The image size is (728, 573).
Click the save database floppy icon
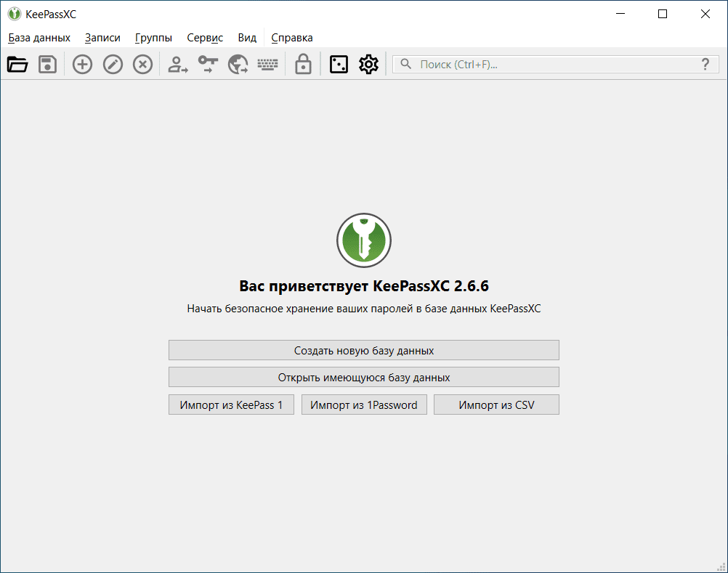47,65
